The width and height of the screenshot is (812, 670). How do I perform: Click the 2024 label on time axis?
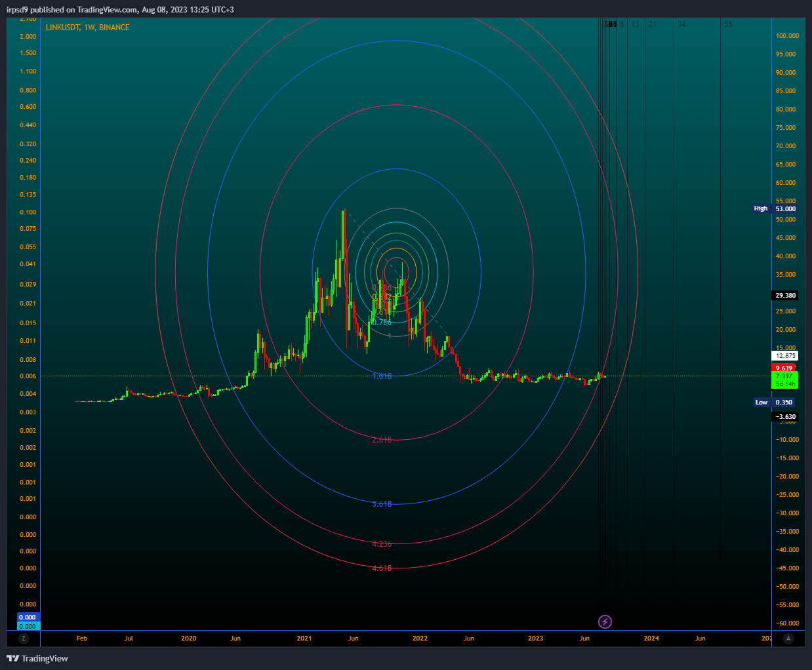pyautogui.click(x=651, y=639)
